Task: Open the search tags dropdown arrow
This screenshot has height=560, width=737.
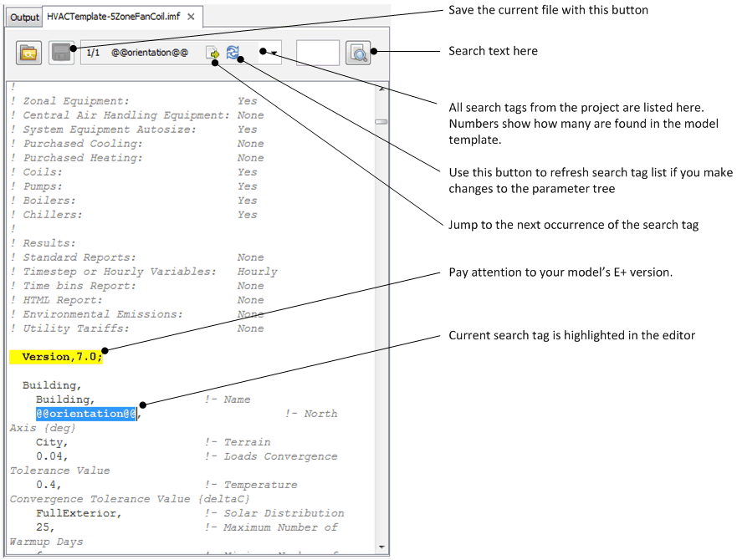Action: tap(274, 53)
